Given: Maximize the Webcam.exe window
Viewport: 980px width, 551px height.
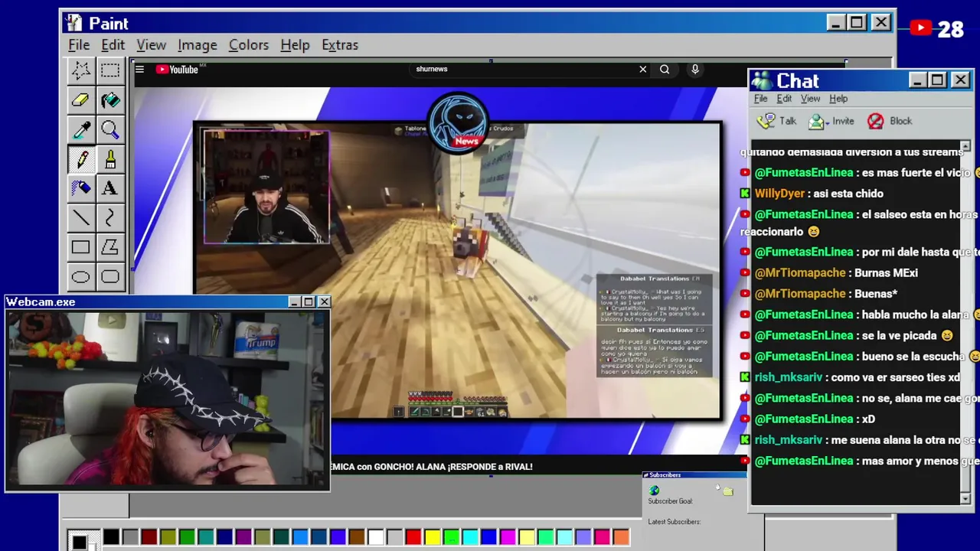Looking at the screenshot, I should tap(309, 302).
